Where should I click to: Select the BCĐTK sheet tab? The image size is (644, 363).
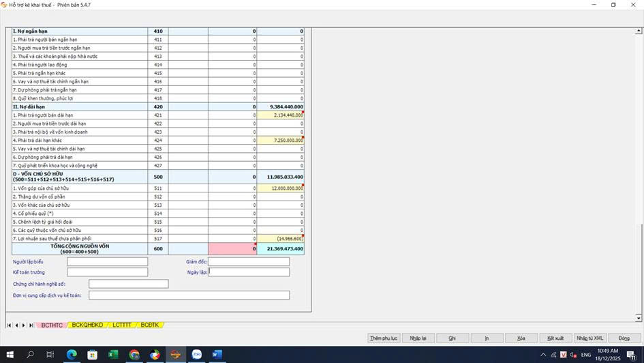(149, 325)
